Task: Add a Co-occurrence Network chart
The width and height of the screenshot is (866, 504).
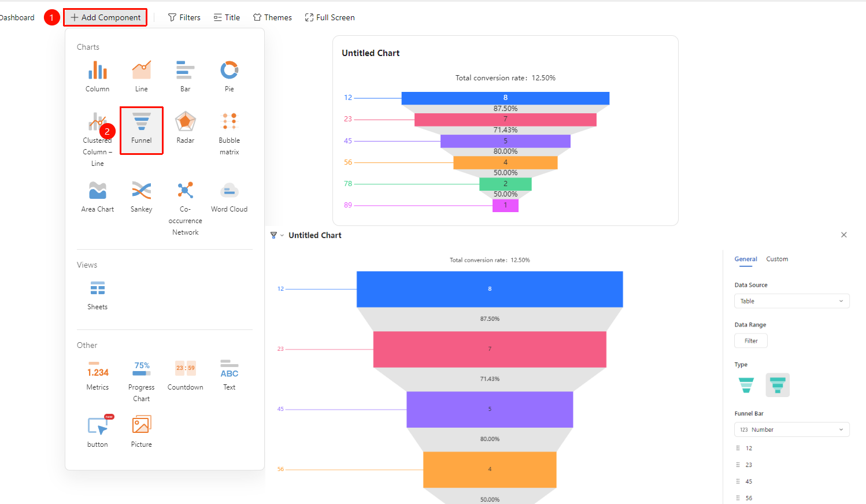Action: tap(186, 208)
